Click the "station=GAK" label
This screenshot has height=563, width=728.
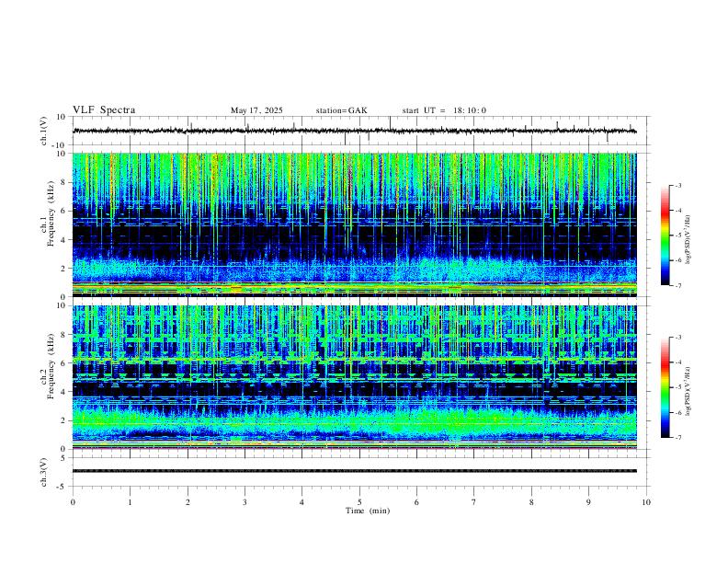(341, 110)
